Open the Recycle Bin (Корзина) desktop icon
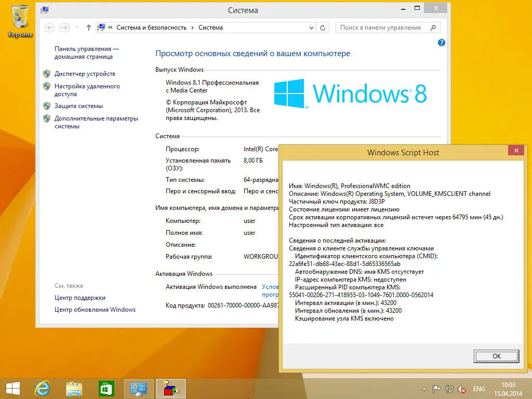532x399 pixels. click(20, 21)
